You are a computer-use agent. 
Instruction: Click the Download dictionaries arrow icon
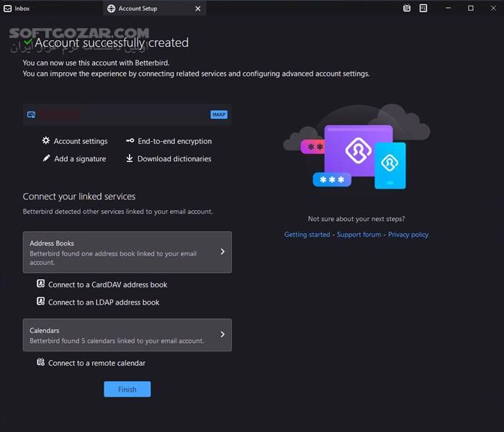coord(130,158)
